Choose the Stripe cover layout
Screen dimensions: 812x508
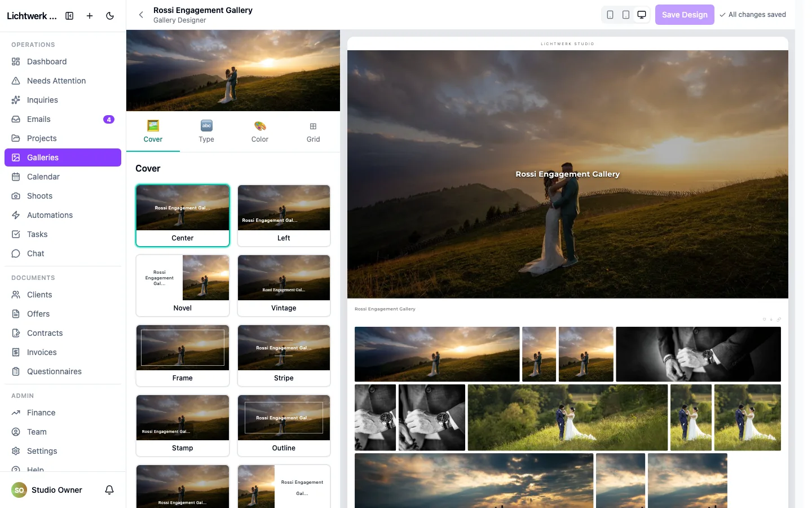coord(284,356)
